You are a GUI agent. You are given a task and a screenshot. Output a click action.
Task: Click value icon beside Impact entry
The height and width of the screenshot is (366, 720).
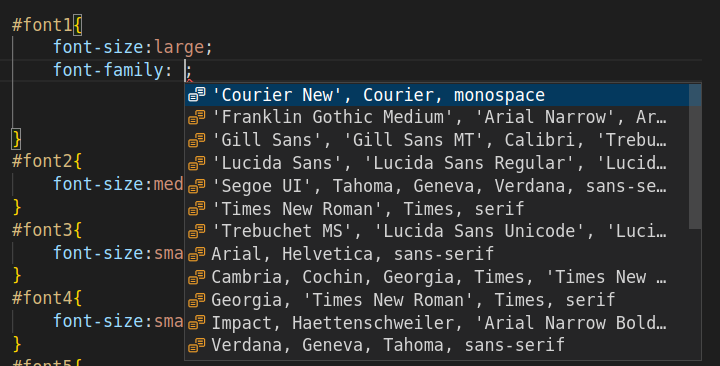[x=197, y=323]
